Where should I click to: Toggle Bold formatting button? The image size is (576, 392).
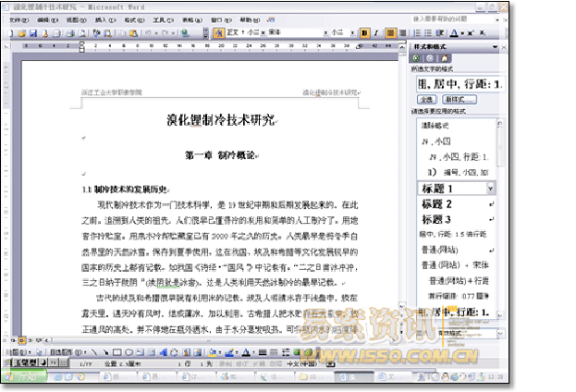coord(364,33)
